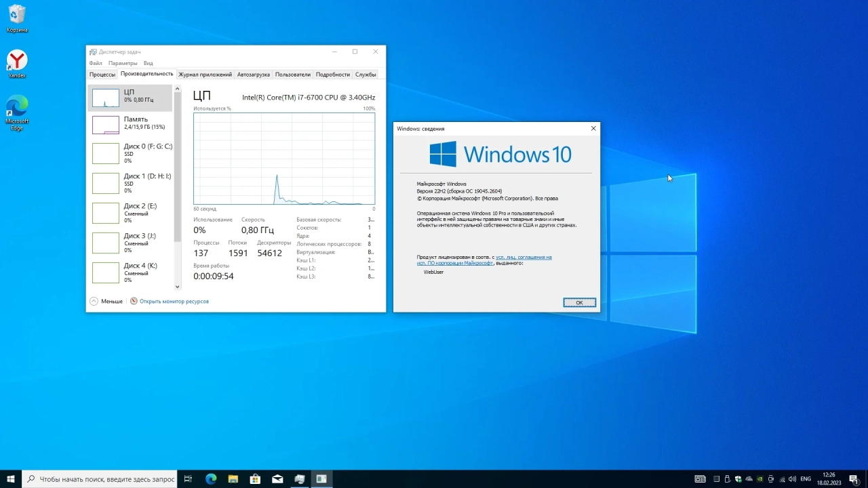868x488 pixels.
Task: Click the Safely Remove Hardware tray icon
Action: tap(727, 479)
